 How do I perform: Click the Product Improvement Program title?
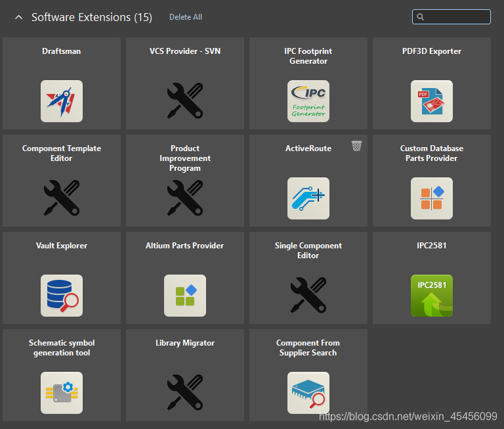[185, 158]
